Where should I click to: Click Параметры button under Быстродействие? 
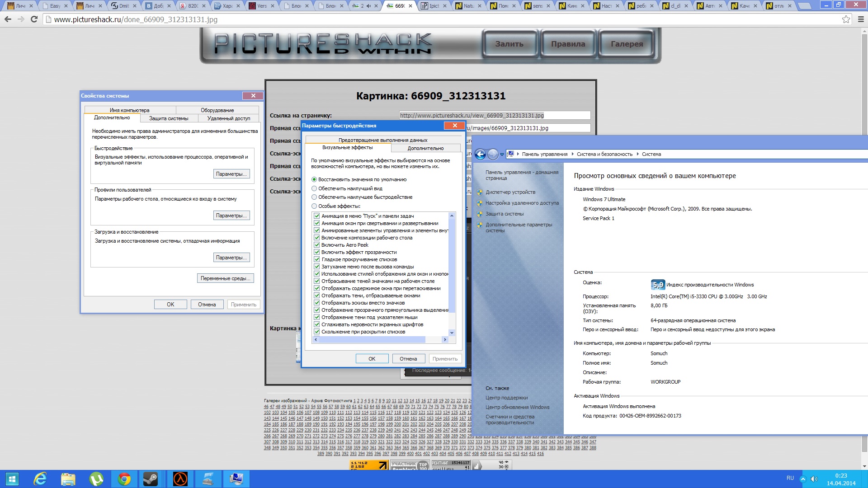pyautogui.click(x=231, y=174)
